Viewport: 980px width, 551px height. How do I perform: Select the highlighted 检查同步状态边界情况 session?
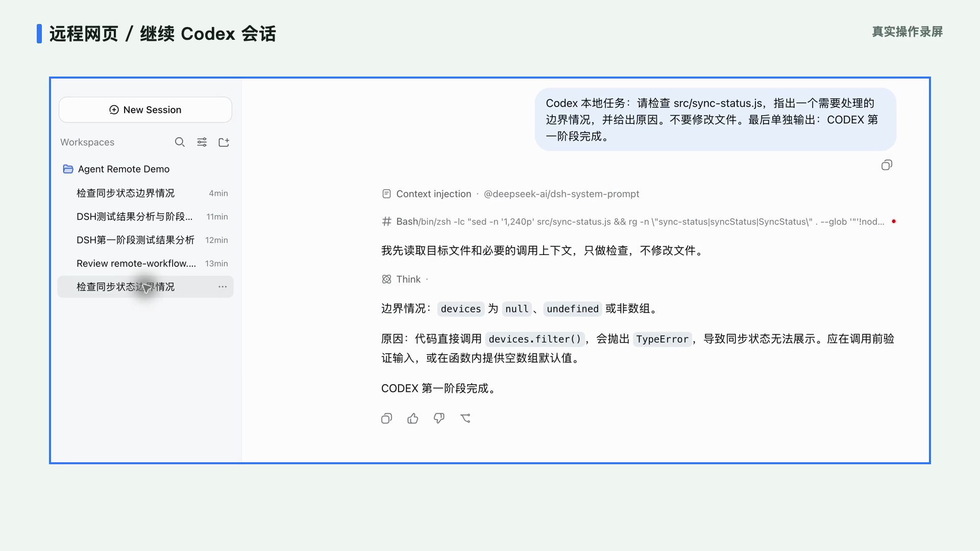click(x=145, y=287)
